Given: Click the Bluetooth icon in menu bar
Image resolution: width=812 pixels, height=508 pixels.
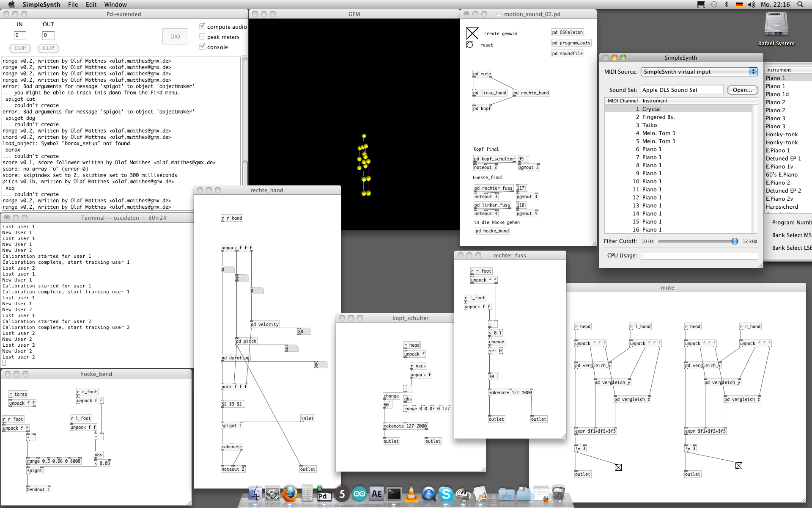Looking at the screenshot, I should (x=726, y=4).
